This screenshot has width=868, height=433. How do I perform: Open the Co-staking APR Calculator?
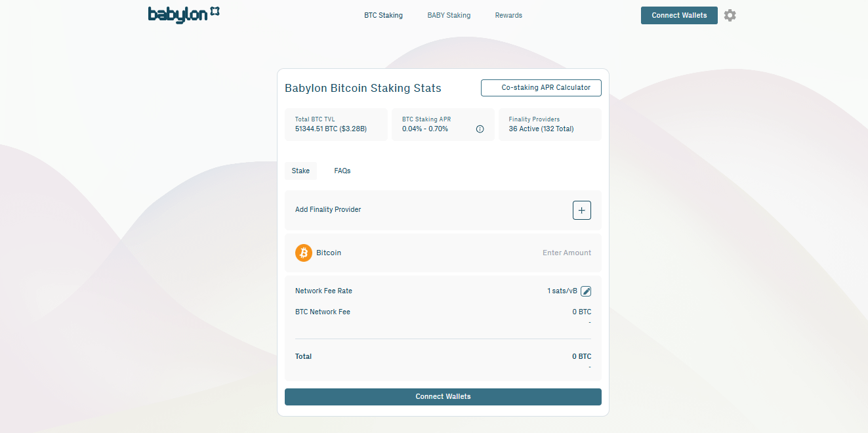(541, 88)
